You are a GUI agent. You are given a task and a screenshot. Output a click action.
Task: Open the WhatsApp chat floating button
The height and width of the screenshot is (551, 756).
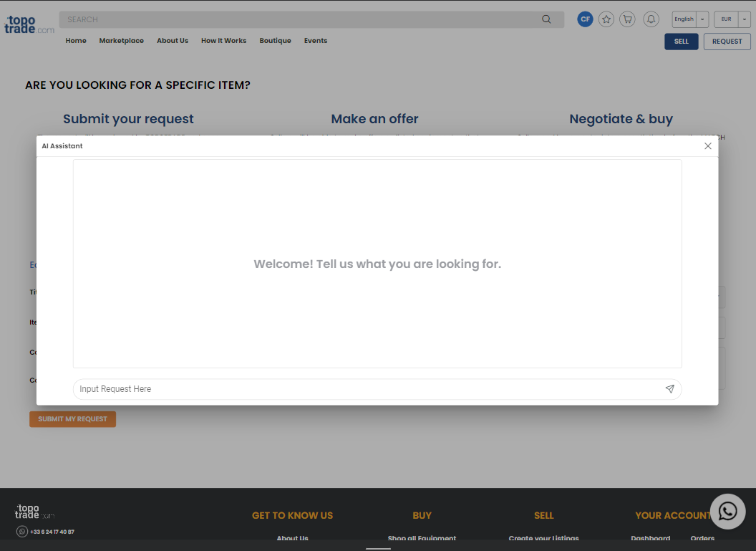coord(727,512)
